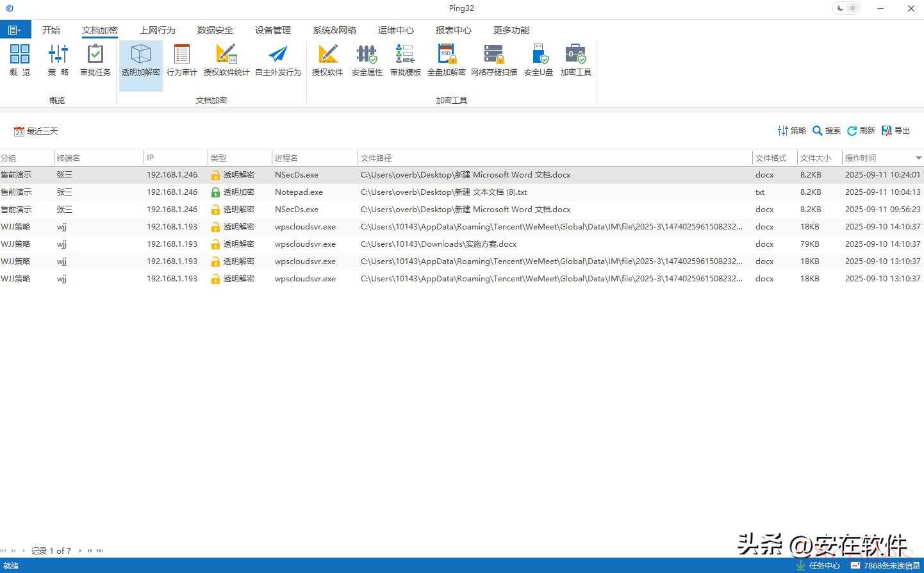The image size is (924, 573).
Task: Open 任务中心 in status bar
Action: click(818, 566)
